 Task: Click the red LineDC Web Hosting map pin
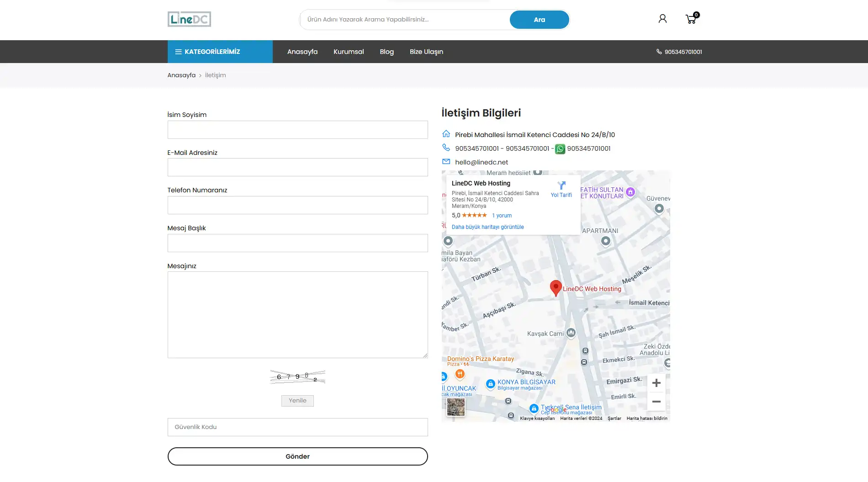point(556,288)
